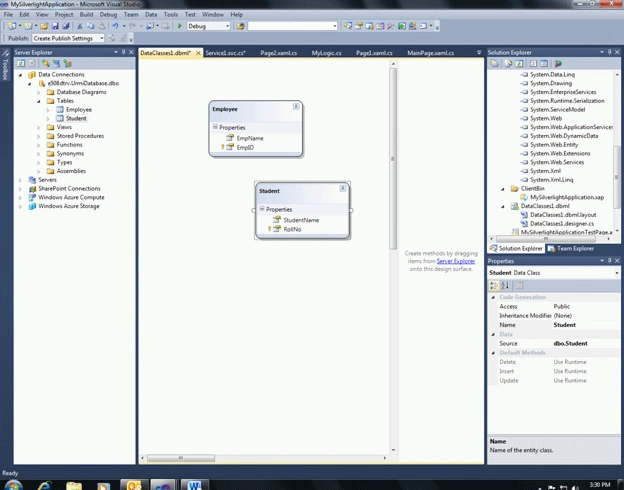Collapse the Student entity with its chevron icon
The width and height of the screenshot is (624, 490).
tap(343, 188)
